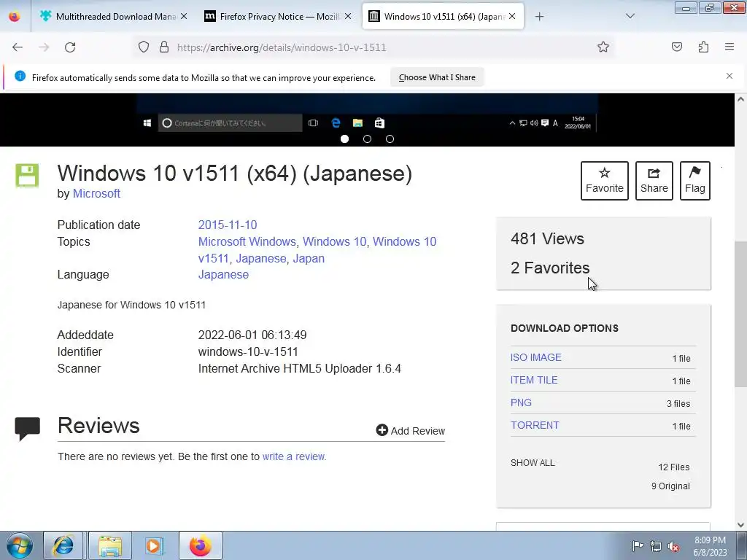The width and height of the screenshot is (747, 560).
Task: Open the PNG download option
Action: click(x=521, y=402)
